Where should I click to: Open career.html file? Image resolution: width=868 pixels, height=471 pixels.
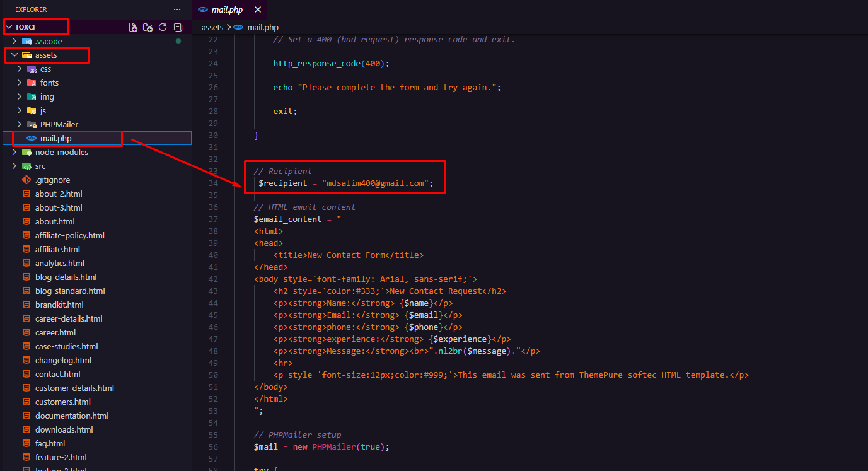[96, 332]
